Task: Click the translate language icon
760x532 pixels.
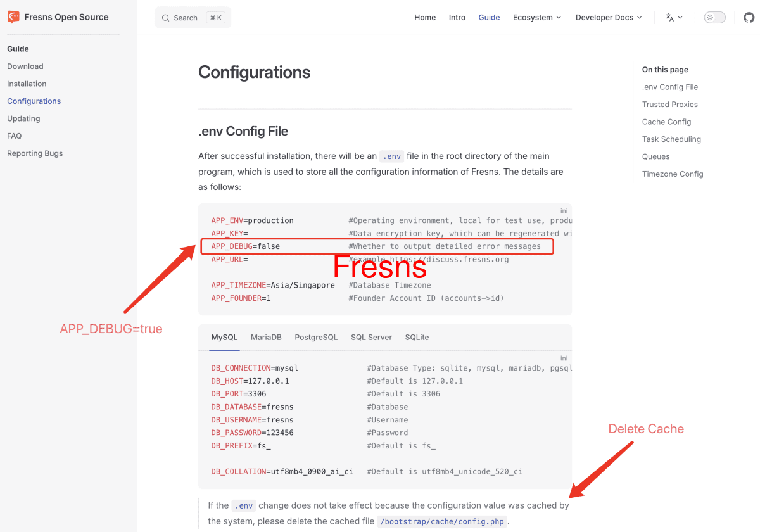Action: coord(669,17)
